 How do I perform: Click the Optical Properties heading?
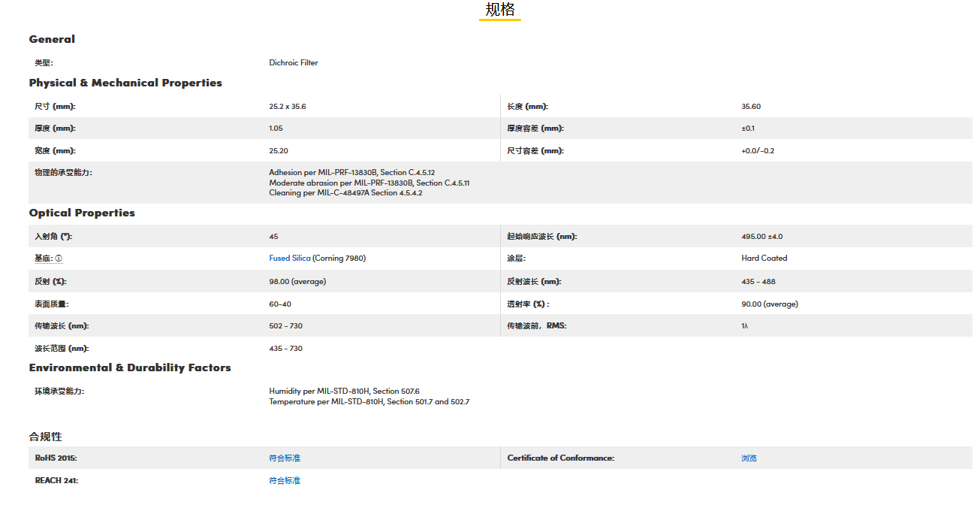pyautogui.click(x=82, y=213)
